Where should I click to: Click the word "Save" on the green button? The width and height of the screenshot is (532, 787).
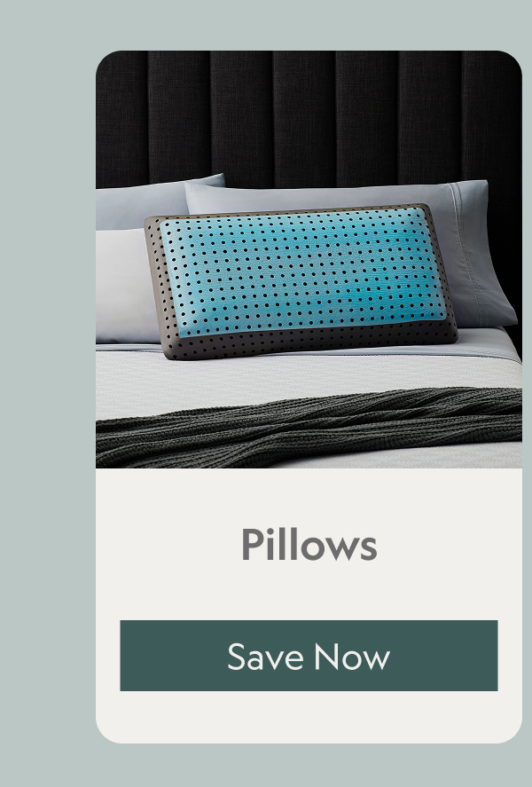[265, 657]
